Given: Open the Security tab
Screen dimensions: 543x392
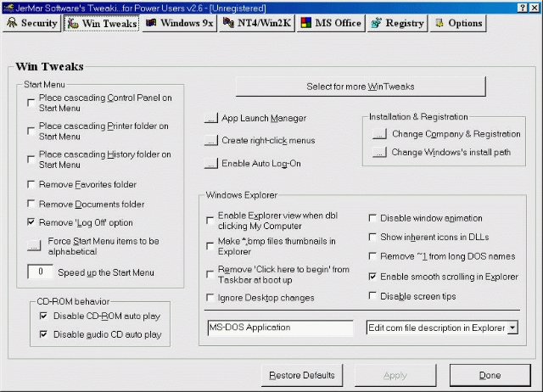Looking at the screenshot, I should tap(32, 23).
